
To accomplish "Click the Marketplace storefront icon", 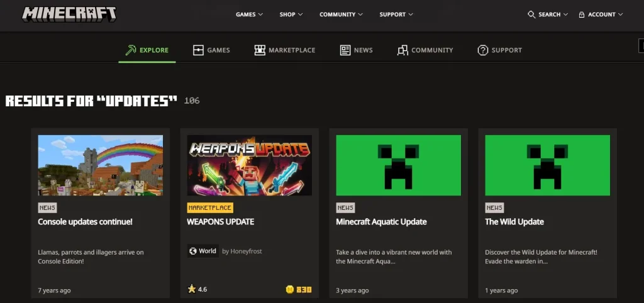I will [260, 50].
